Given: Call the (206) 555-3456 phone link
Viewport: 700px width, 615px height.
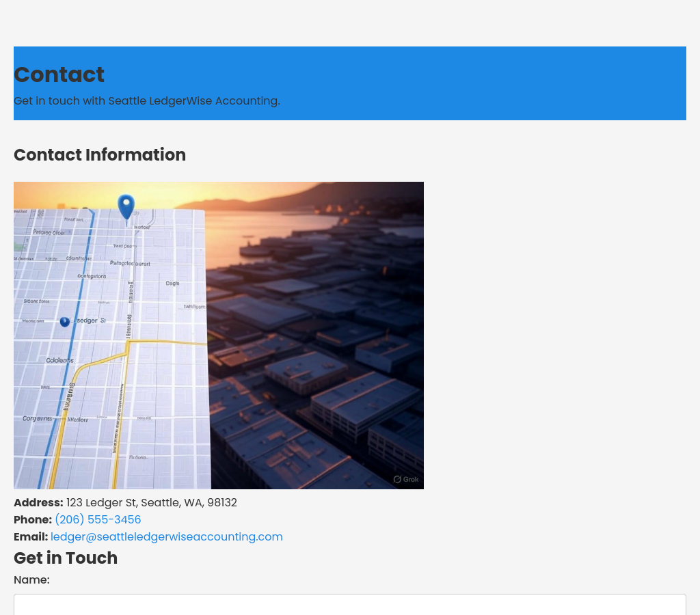Looking at the screenshot, I should 98,519.
